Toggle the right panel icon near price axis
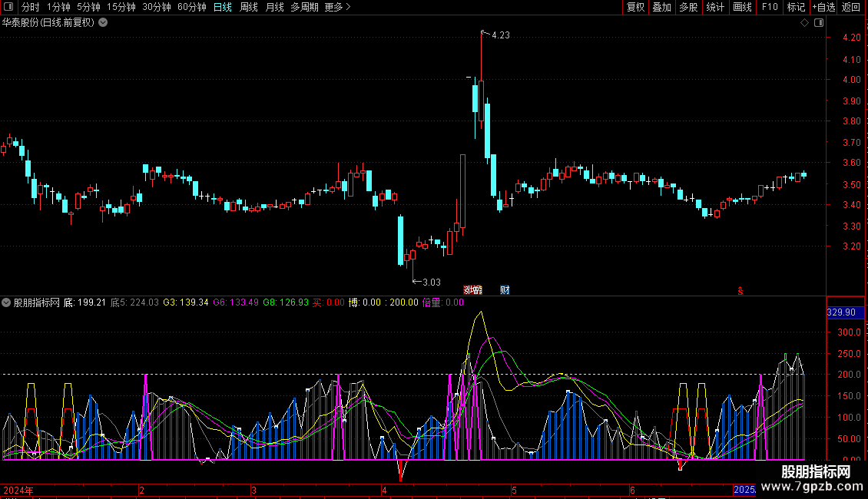 [x=818, y=23]
